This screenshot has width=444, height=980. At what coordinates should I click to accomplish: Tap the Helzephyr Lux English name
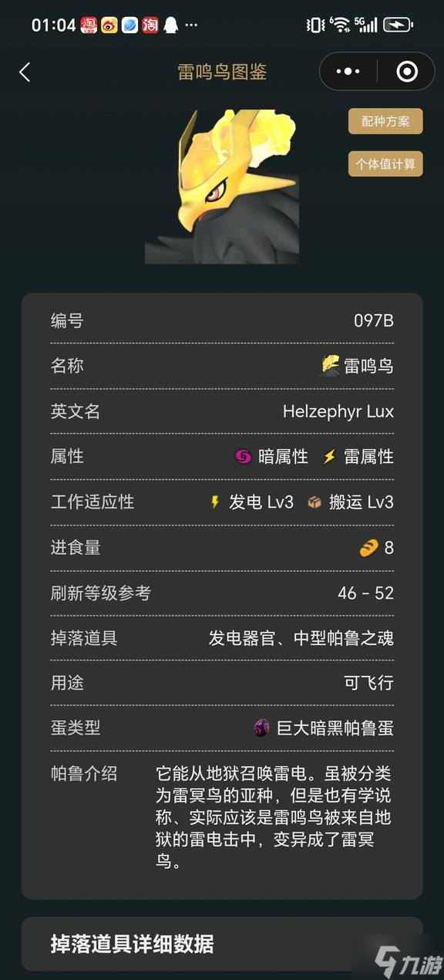pos(338,411)
